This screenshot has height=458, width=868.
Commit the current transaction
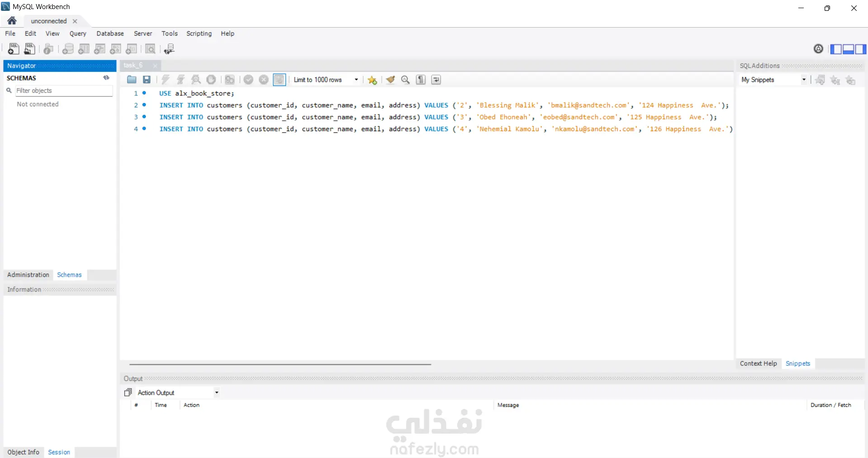(248, 80)
